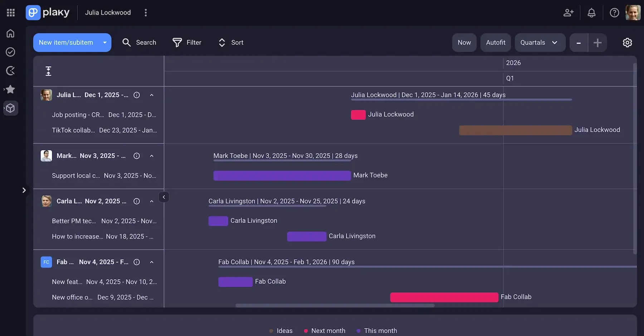Viewport: 644px width, 336px height.
Task: Click the FC avatar badge
Action: (x=46, y=262)
